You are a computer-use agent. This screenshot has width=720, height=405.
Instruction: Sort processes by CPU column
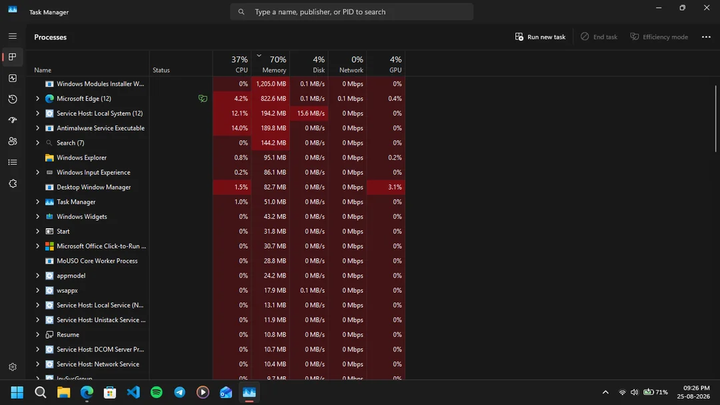coord(232,64)
